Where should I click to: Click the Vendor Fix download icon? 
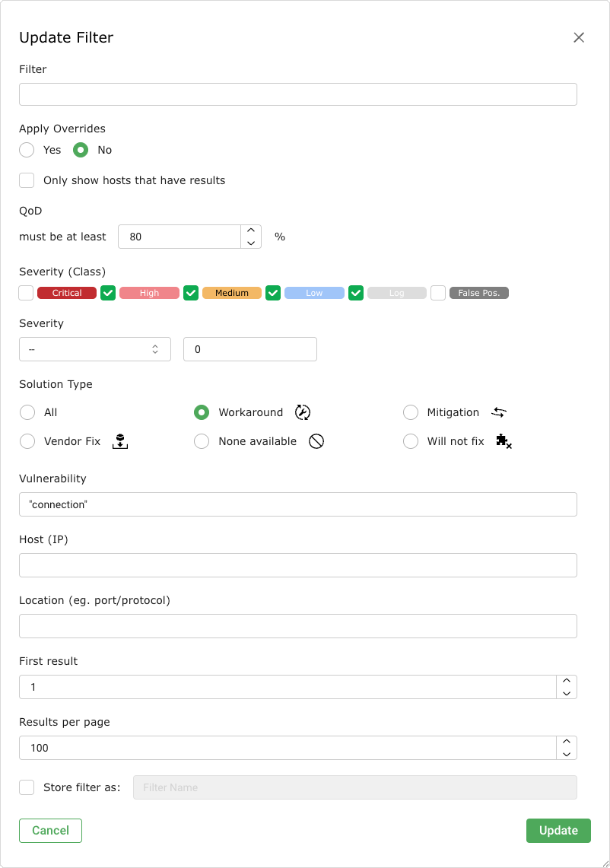(x=119, y=441)
